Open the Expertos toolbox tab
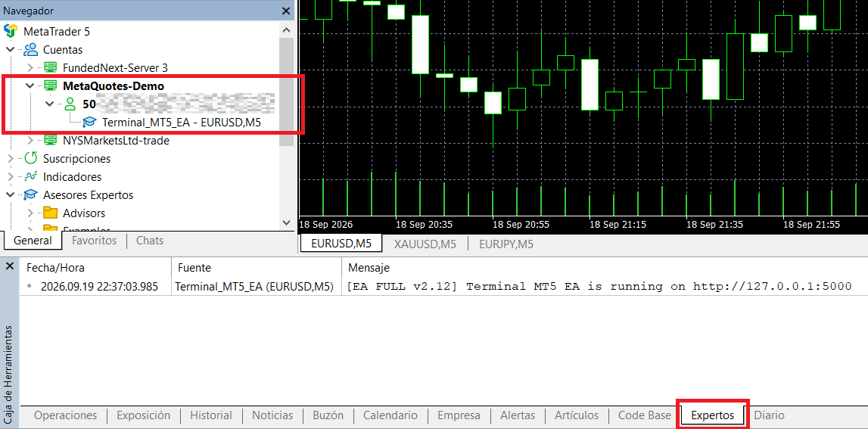This screenshot has height=429, width=868. 713,415
